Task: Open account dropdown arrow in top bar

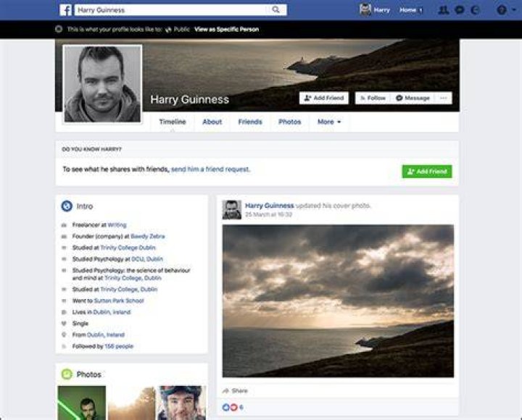Action: 515,10
